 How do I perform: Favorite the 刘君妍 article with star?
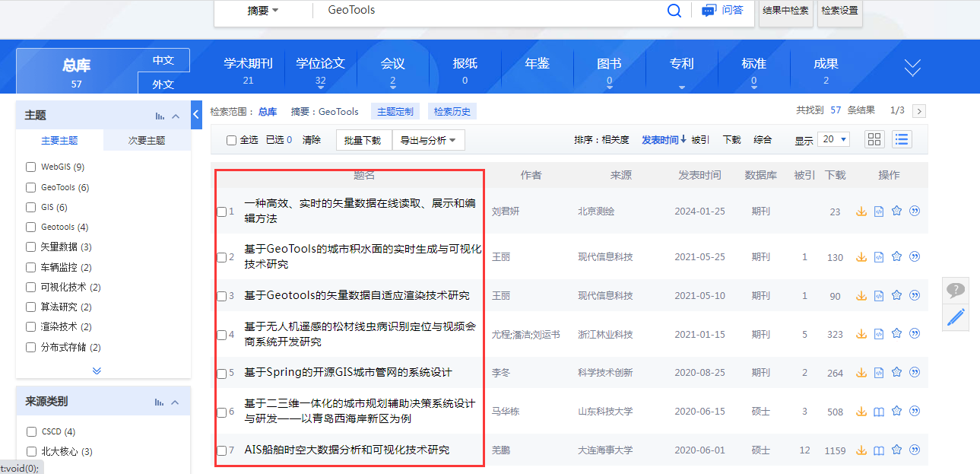point(896,211)
